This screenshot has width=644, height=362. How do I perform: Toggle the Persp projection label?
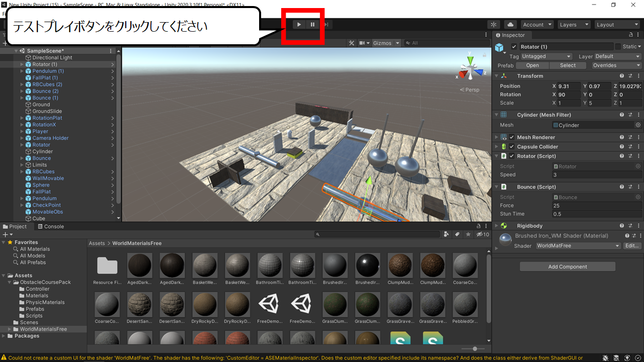[x=469, y=89]
